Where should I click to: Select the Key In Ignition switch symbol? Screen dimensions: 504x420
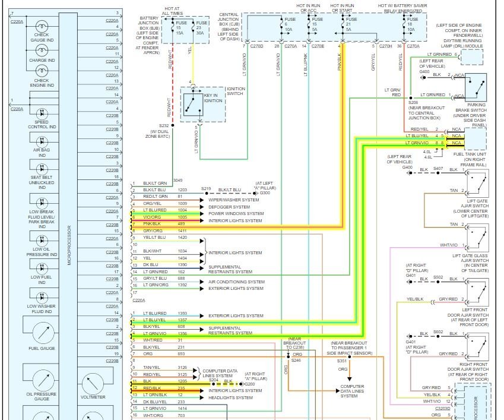coord(193,105)
